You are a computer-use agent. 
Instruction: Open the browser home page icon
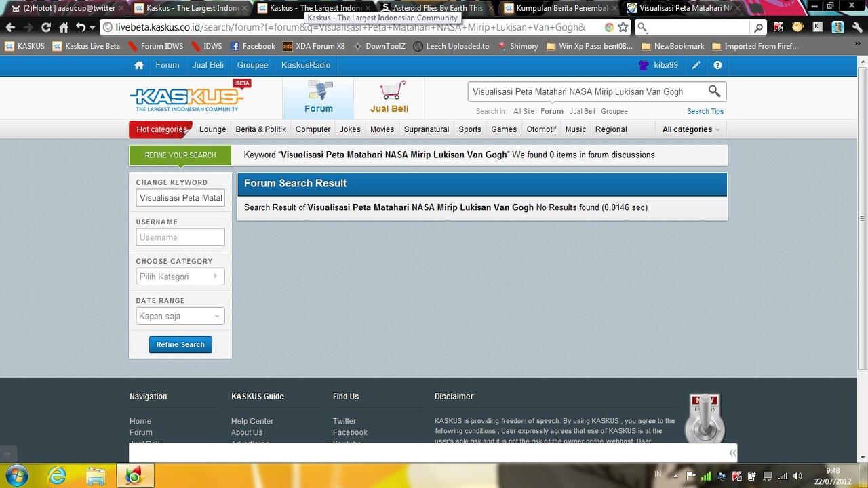pyautogui.click(x=64, y=27)
